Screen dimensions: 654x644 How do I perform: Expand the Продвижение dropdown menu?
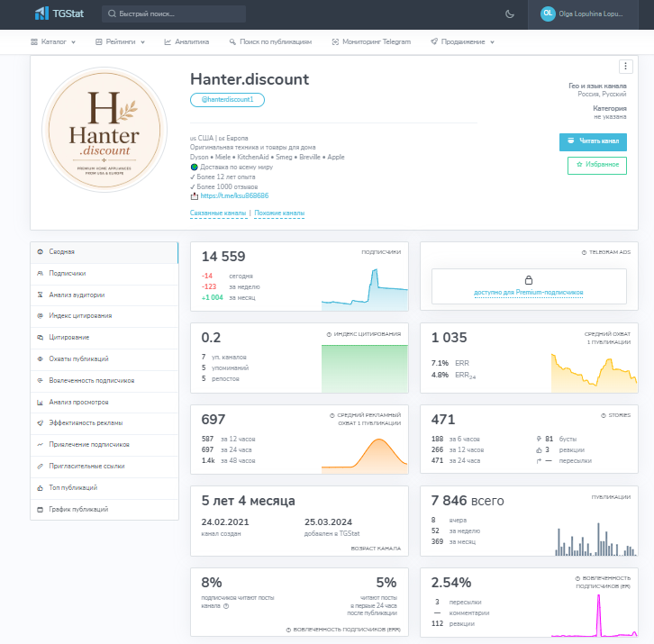(x=462, y=41)
